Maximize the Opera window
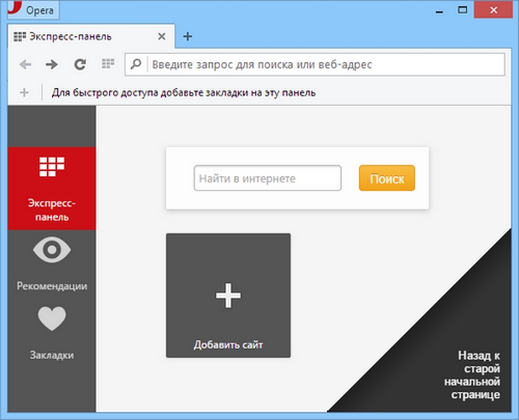The image size is (519, 420). pos(463,10)
